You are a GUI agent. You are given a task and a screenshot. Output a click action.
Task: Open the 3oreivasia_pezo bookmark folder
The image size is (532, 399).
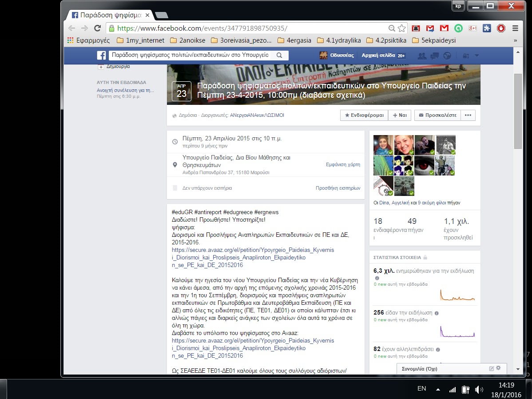click(241, 40)
